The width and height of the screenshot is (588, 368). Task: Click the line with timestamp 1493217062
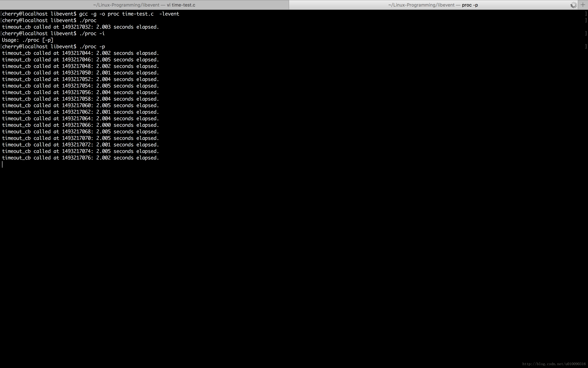[x=80, y=112]
